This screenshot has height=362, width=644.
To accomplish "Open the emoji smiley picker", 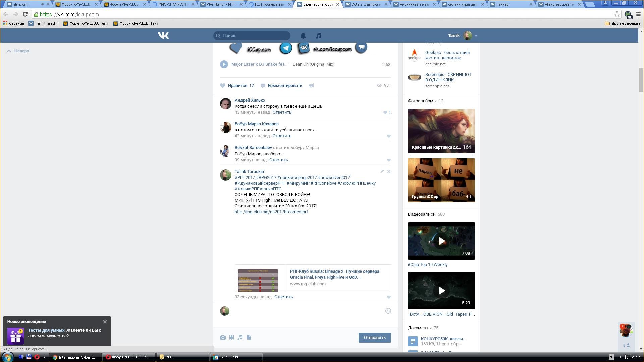I will (x=388, y=311).
